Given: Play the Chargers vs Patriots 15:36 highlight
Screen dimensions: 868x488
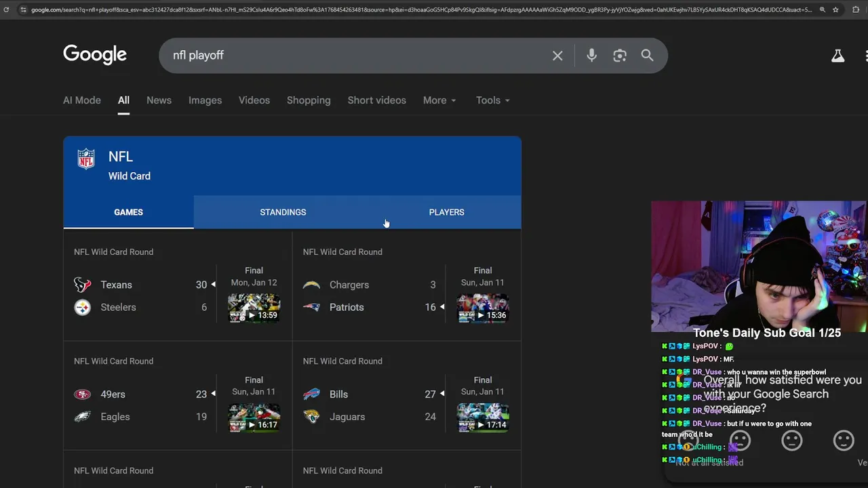Looking at the screenshot, I should [483, 308].
